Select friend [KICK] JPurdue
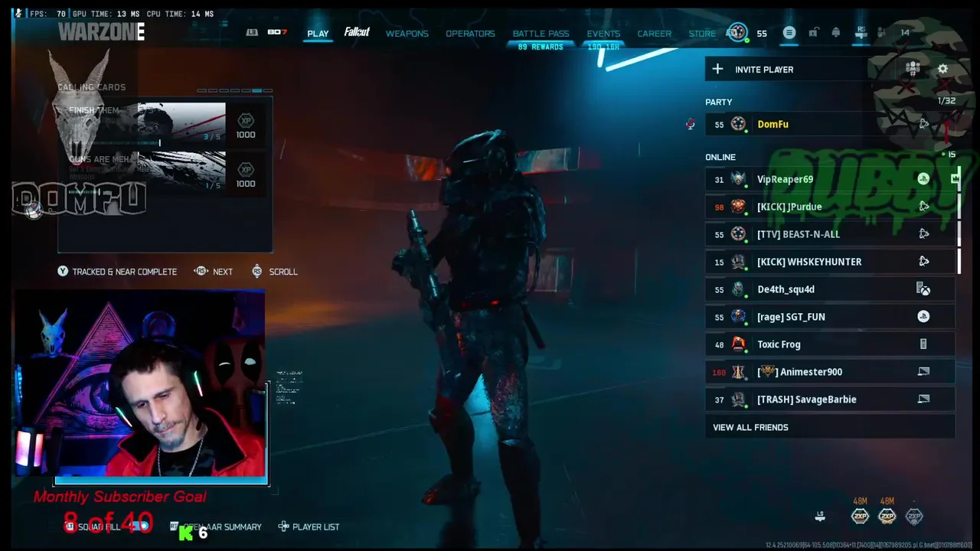The height and width of the screenshot is (551, 980). click(830, 207)
